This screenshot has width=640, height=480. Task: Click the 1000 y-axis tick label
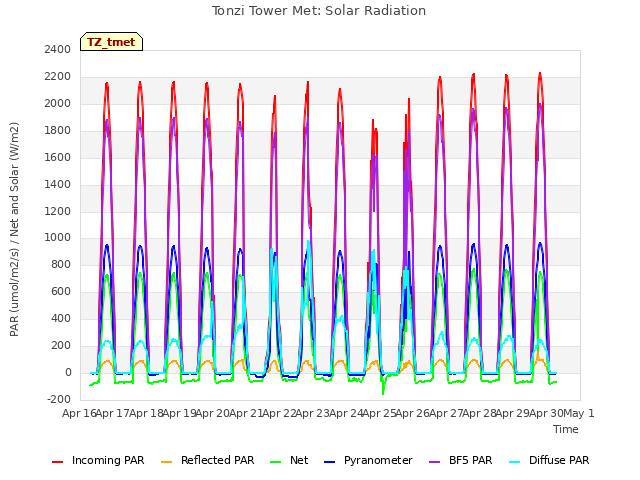(58, 238)
